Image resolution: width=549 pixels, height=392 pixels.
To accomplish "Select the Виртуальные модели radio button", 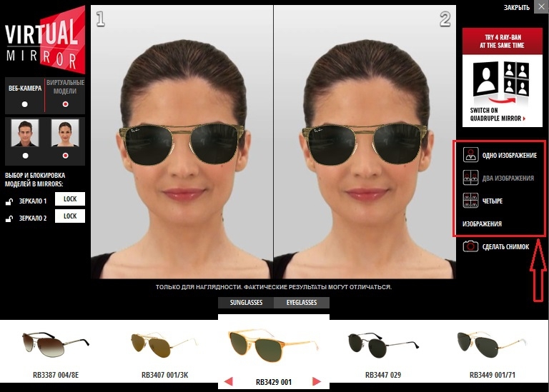I will click(x=66, y=104).
